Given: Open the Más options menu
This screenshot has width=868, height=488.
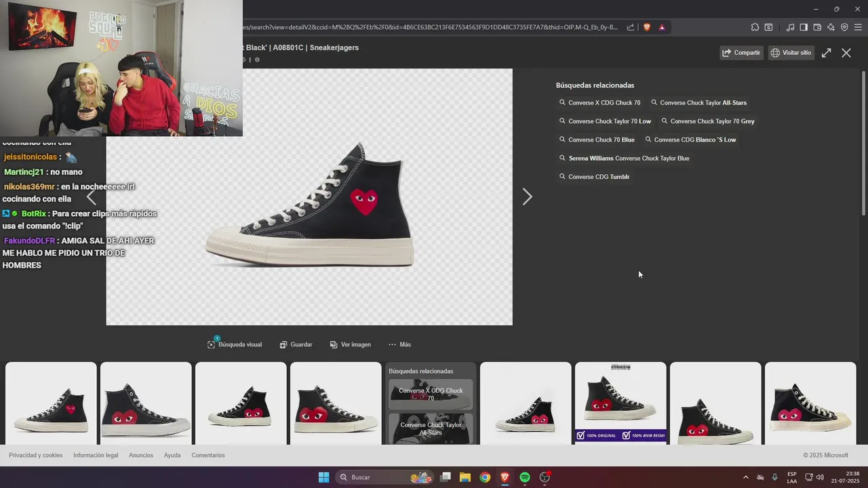Looking at the screenshot, I should (399, 344).
